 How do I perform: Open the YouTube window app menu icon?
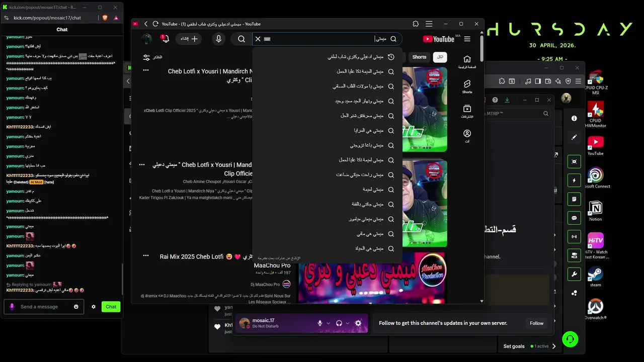click(x=429, y=24)
